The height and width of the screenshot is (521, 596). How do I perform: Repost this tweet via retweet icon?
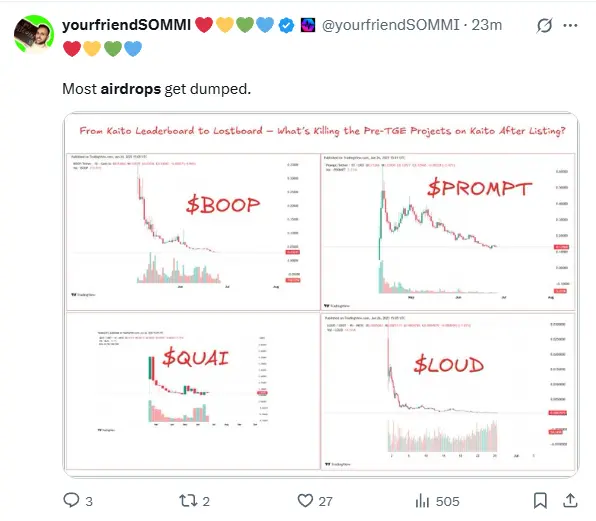(188, 500)
